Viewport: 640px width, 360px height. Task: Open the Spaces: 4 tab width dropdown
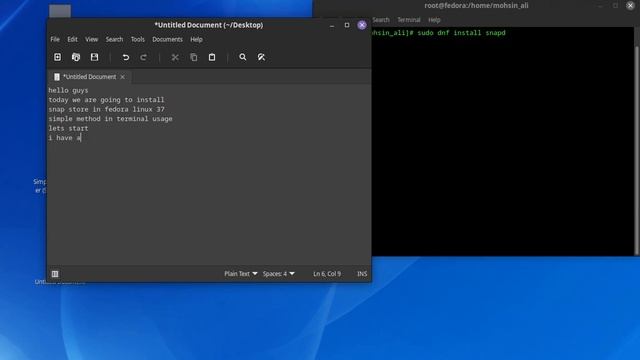(278, 274)
